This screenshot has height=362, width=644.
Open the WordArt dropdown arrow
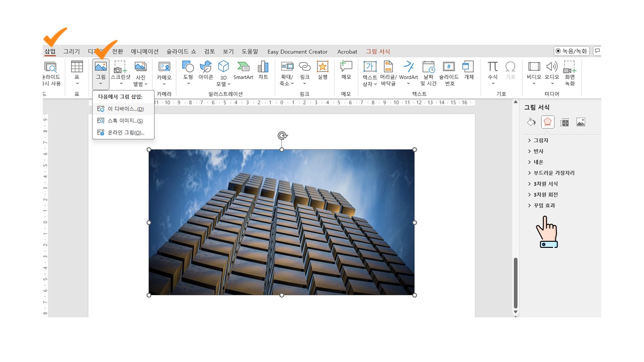click(409, 84)
